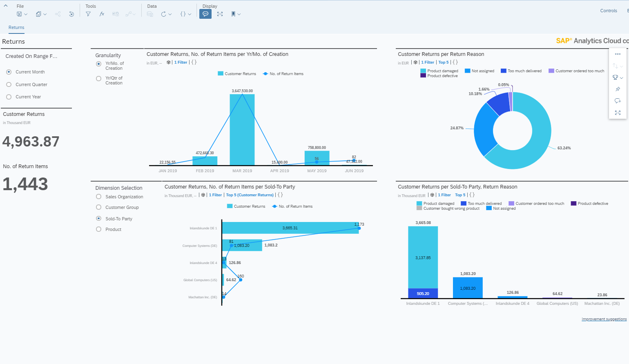
Task: Click the Share icon in toolbar
Action: pyautogui.click(x=58, y=14)
